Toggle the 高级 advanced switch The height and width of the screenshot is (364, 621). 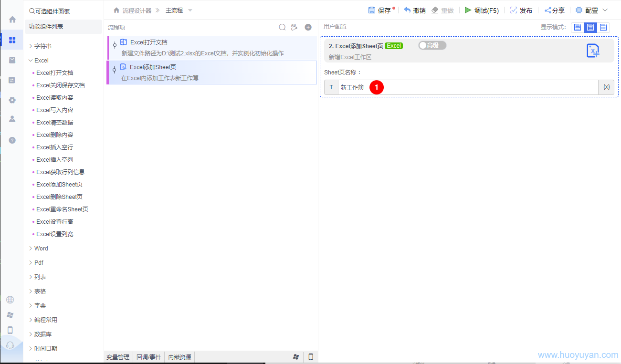(432, 45)
